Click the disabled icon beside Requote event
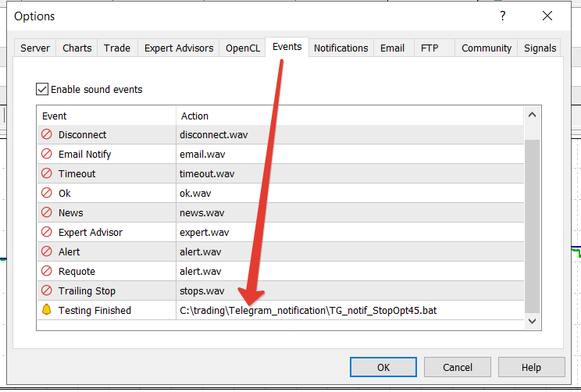 47,271
